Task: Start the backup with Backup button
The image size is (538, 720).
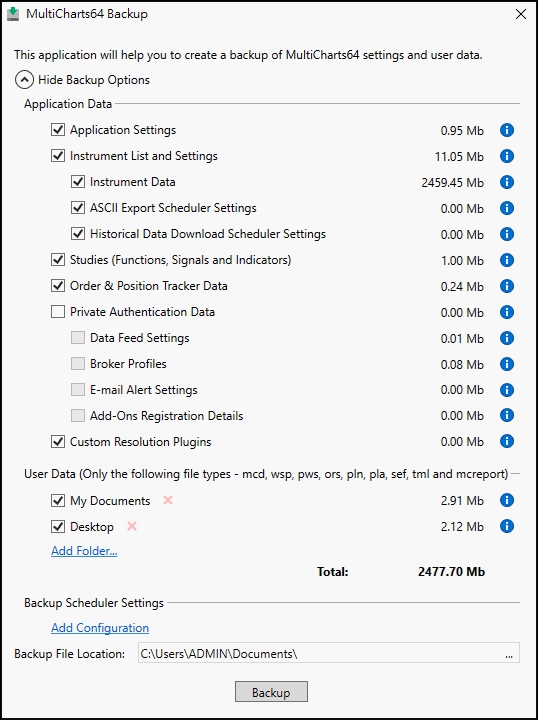Action: coord(271,692)
